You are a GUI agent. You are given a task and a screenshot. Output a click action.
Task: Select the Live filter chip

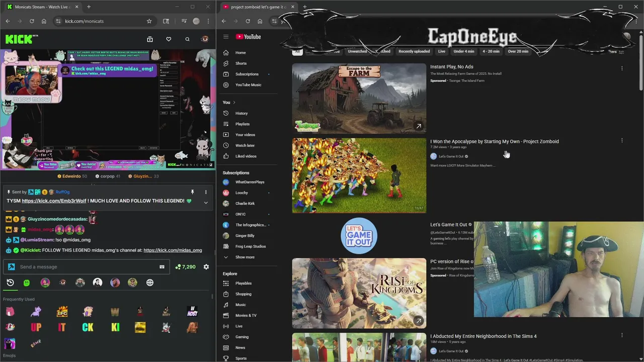coord(441,51)
